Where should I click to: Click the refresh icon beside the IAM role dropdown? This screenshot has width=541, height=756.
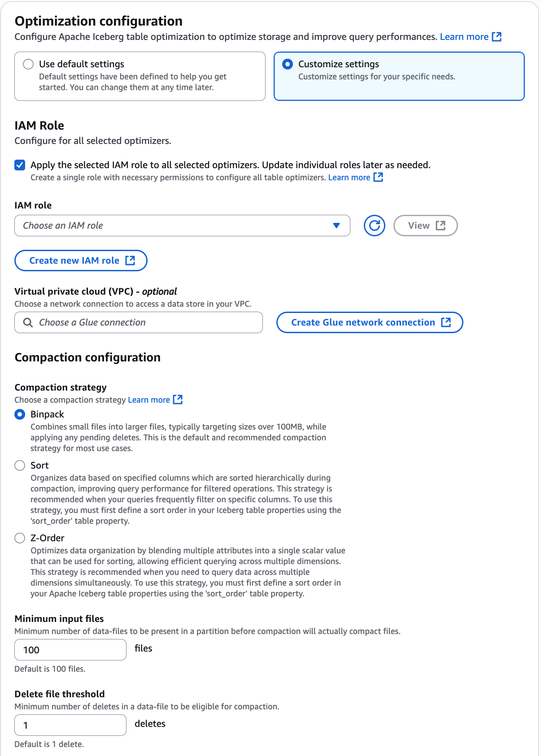[x=374, y=226]
